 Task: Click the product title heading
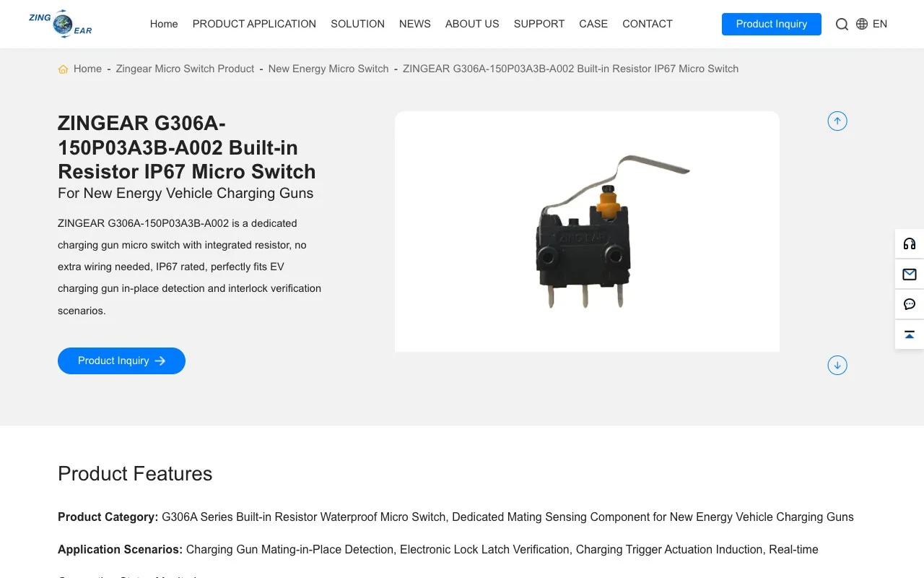(x=187, y=147)
